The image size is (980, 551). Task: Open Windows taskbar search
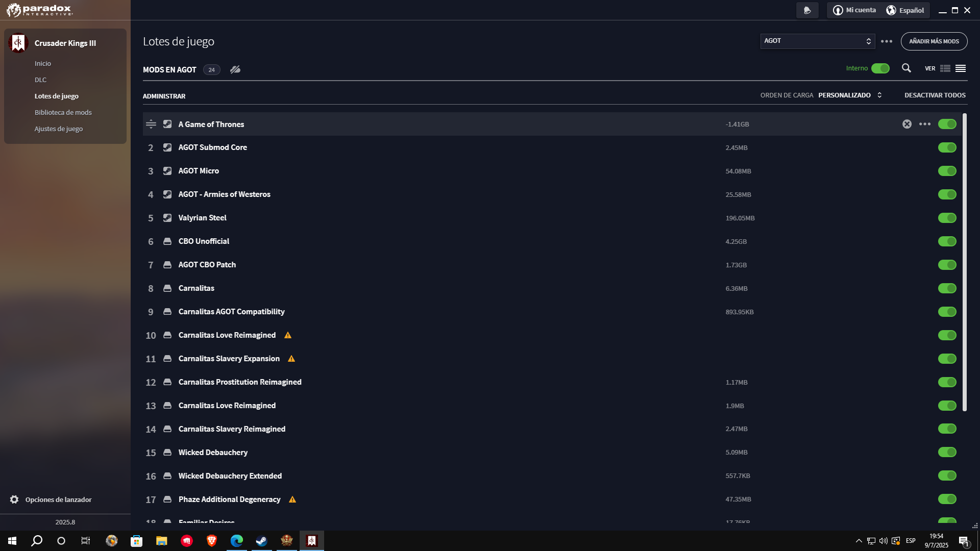coord(37,541)
